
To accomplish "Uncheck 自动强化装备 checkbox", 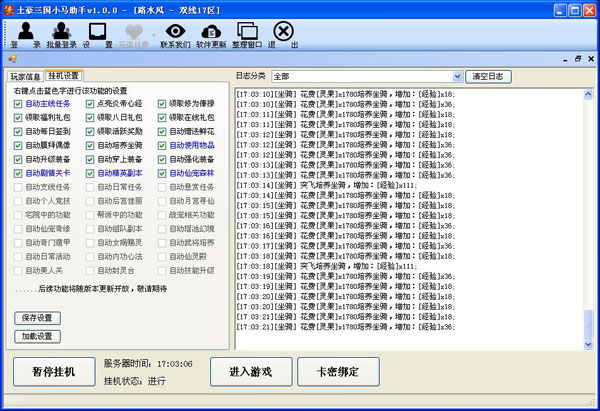I will click(162, 159).
